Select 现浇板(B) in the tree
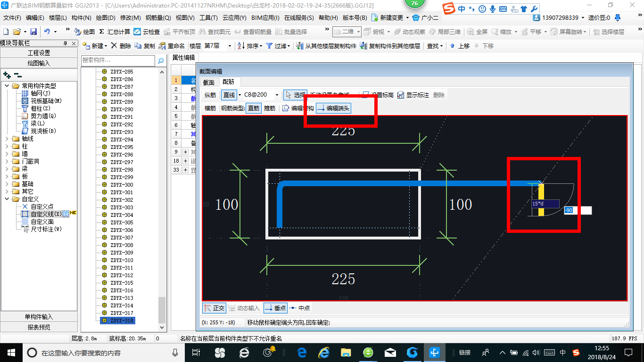644x362 pixels. [39, 131]
